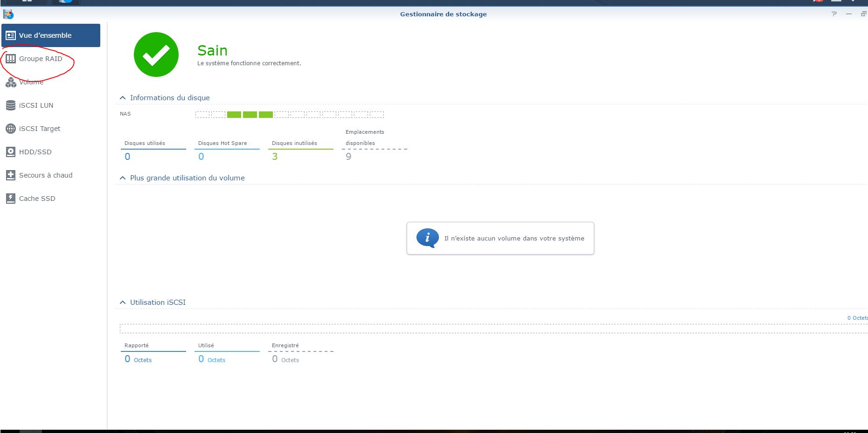Click the 'Enregistré' label
The image size is (868, 433).
(x=285, y=345)
